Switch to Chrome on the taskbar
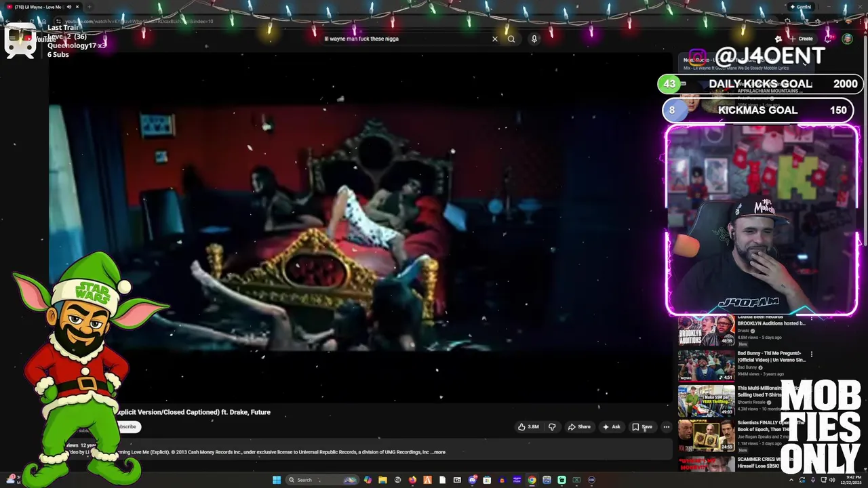868x488 pixels. pos(532,480)
